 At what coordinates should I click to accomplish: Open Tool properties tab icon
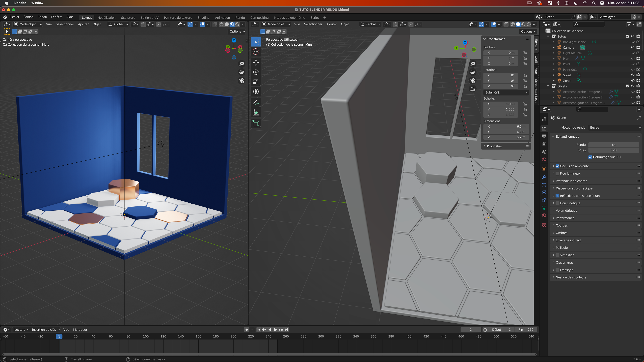(x=544, y=119)
